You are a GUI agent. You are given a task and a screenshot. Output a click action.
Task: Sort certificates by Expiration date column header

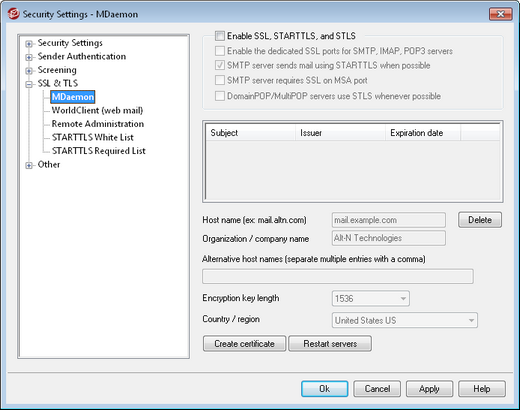pos(423,133)
